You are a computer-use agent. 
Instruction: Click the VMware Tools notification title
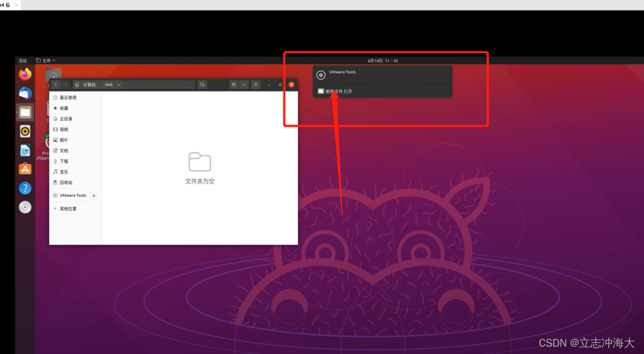pyautogui.click(x=342, y=72)
